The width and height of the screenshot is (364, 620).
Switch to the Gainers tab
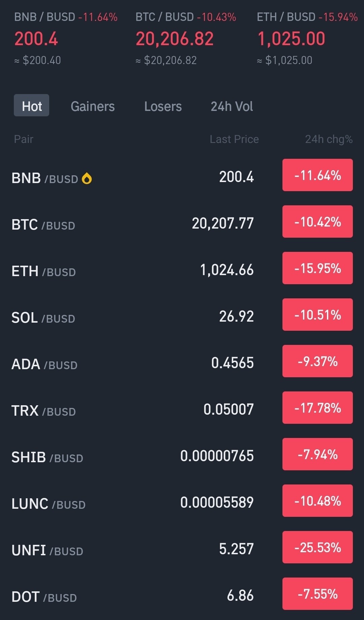point(93,107)
